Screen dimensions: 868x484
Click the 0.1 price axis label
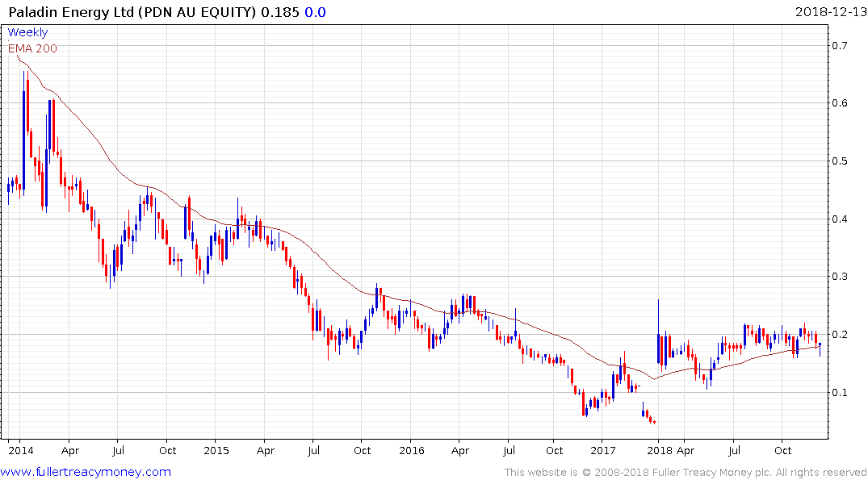[x=840, y=393]
